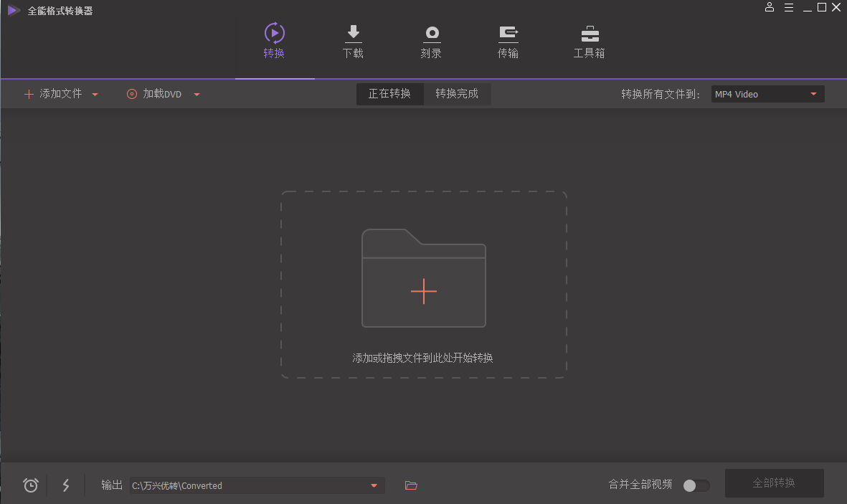
Task: Click the 添加文件 add files button
Action: pyautogui.click(x=53, y=94)
